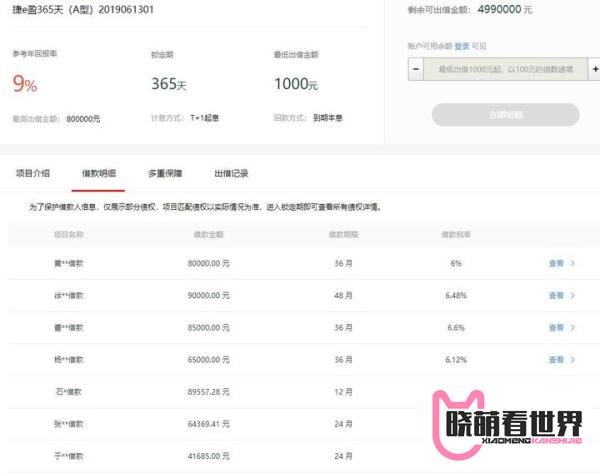Open the 出借记录 tab
The width and height of the screenshot is (600, 473).
pyautogui.click(x=231, y=173)
